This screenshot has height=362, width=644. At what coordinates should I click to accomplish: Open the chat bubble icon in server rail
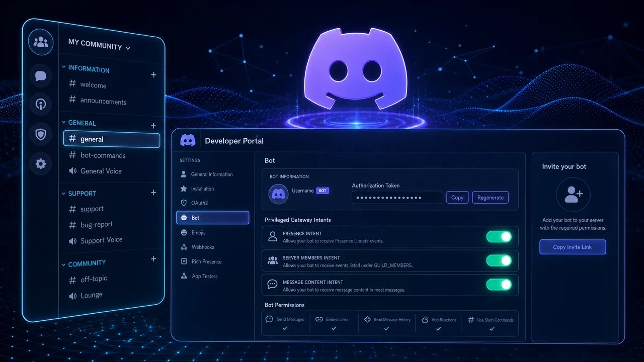(x=40, y=76)
